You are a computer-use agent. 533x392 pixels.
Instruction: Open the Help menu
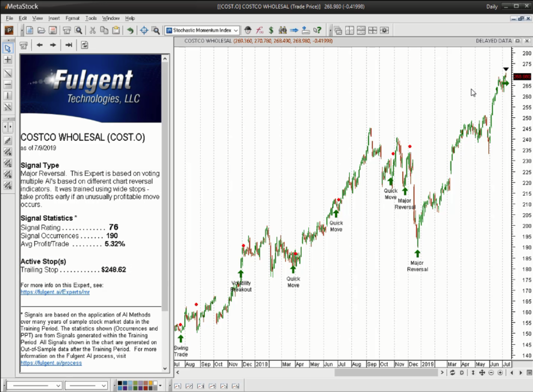[x=130, y=18]
